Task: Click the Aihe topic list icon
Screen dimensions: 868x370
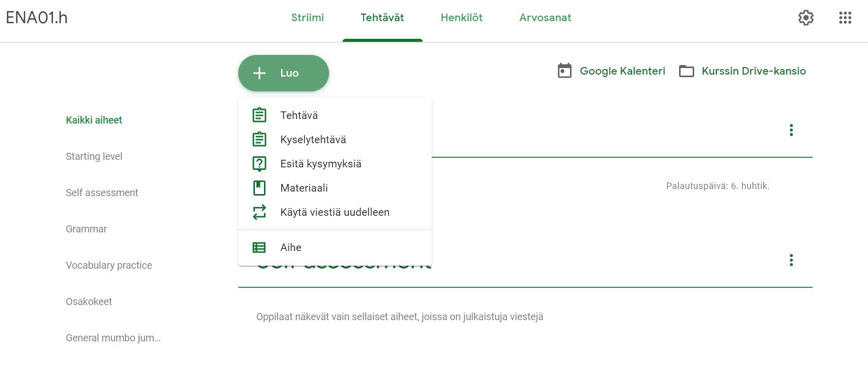Action: point(259,248)
